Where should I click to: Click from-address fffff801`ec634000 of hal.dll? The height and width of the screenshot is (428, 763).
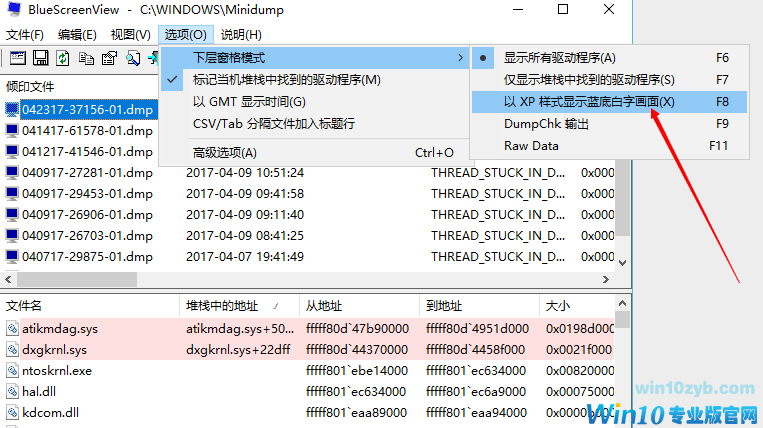tap(356, 392)
